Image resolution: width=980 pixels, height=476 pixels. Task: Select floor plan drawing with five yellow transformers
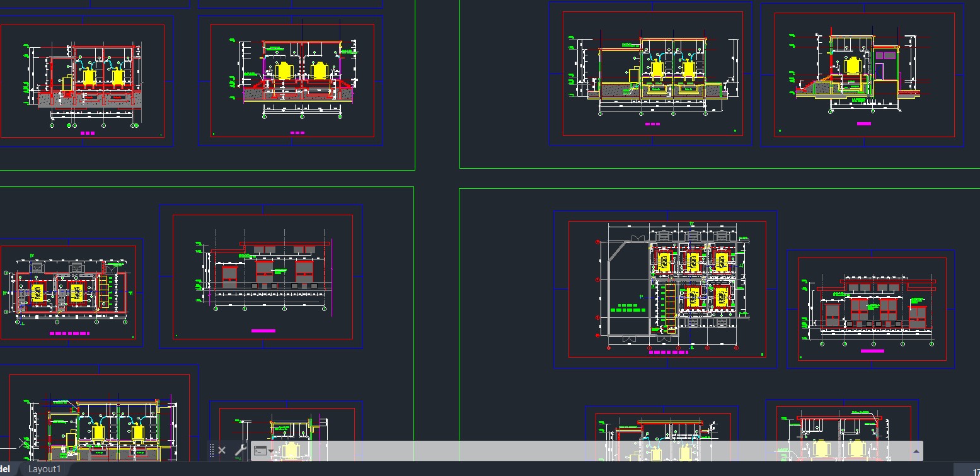point(667,288)
